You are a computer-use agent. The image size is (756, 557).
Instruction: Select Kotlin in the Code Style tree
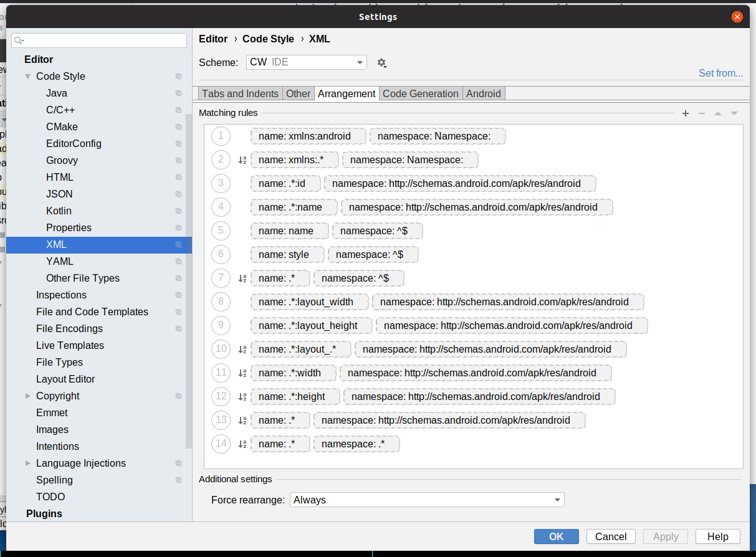click(59, 211)
